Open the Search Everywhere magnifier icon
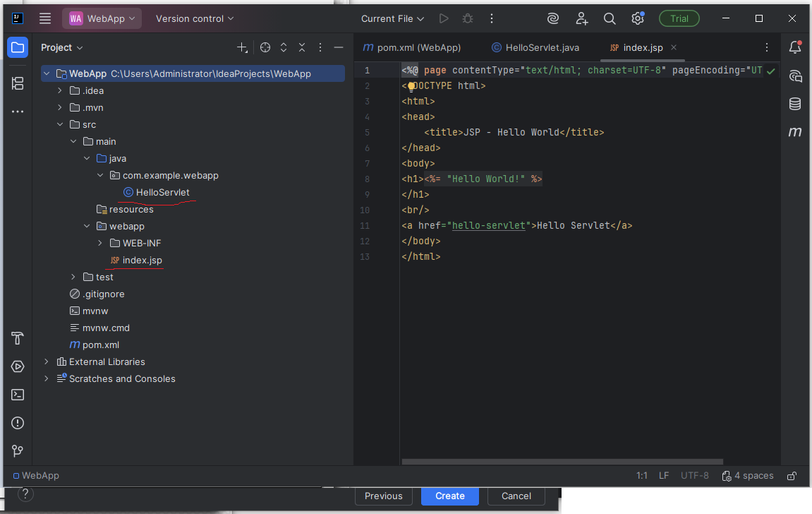The height and width of the screenshot is (514, 812). point(610,19)
